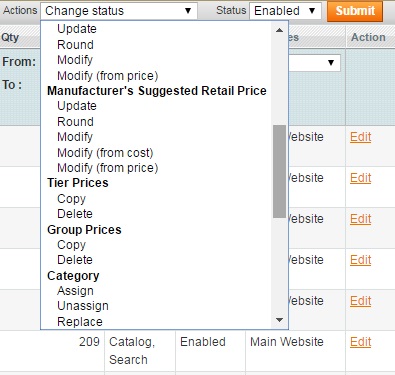Choose Delete under Tier Prices

(x=75, y=214)
